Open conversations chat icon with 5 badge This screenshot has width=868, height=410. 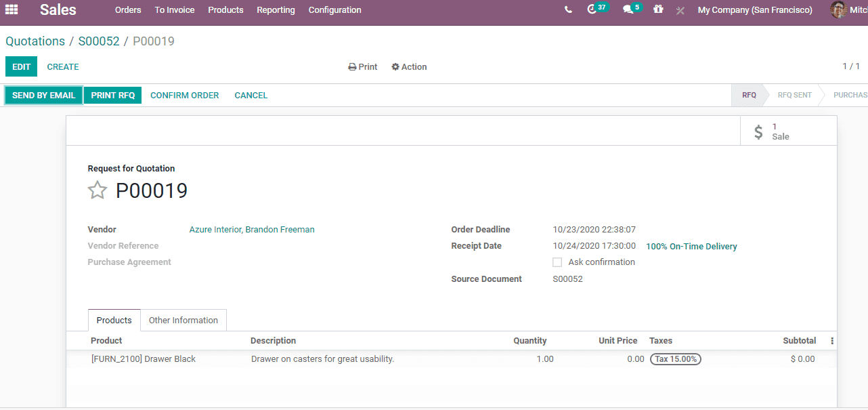coord(632,9)
